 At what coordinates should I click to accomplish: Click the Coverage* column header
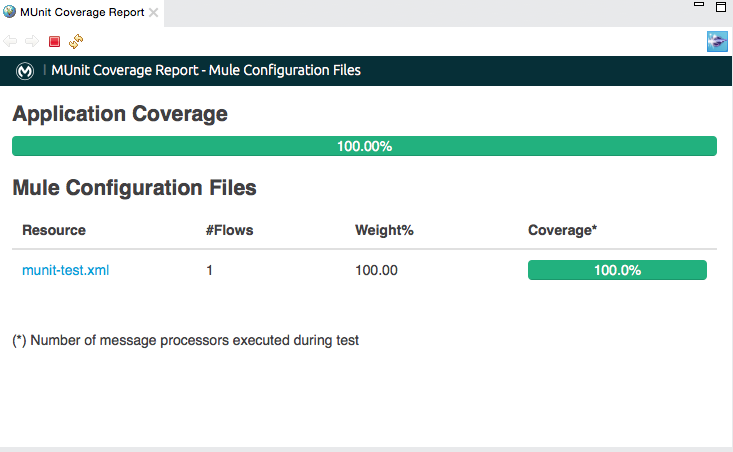(x=562, y=230)
